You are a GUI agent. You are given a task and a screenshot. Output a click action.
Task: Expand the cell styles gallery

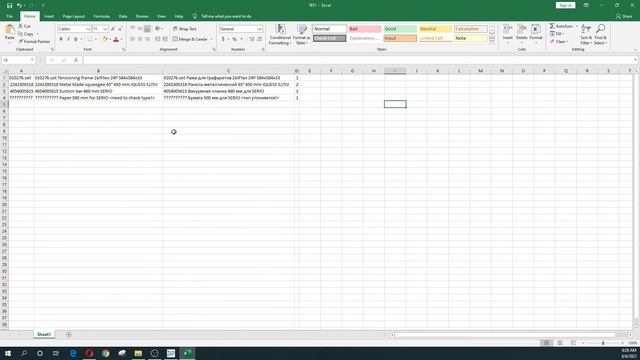492,40
